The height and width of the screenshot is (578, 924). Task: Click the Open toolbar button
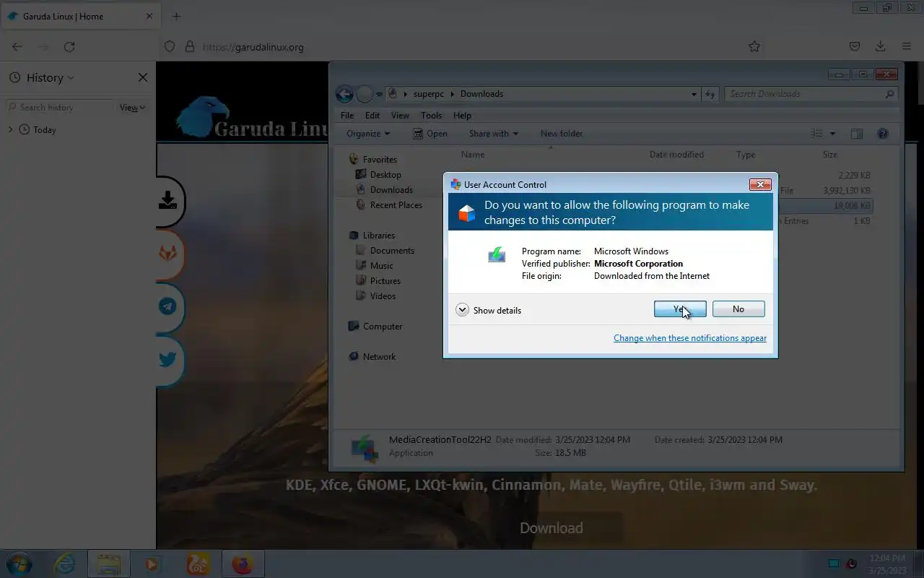coord(430,134)
